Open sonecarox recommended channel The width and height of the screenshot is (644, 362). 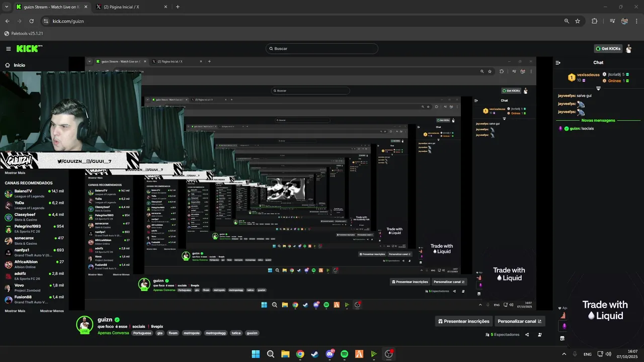point(34,240)
